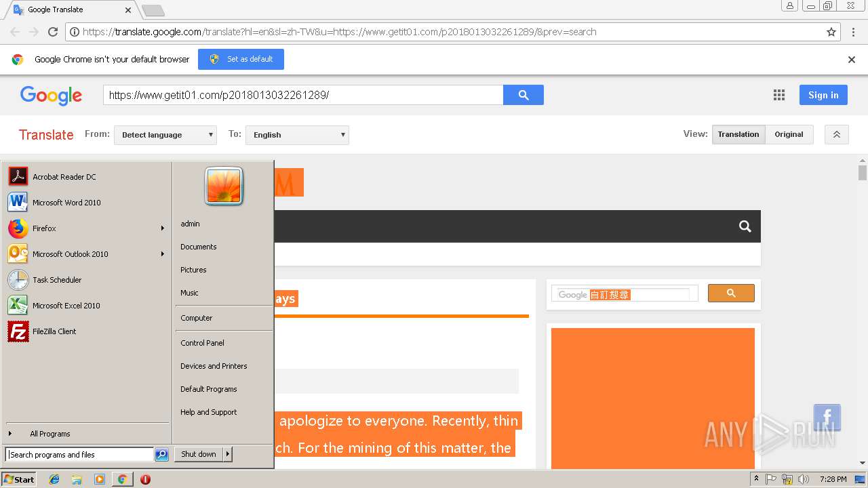Click the Start menu user picture
Viewport: 868px width, 488px height.
click(224, 186)
